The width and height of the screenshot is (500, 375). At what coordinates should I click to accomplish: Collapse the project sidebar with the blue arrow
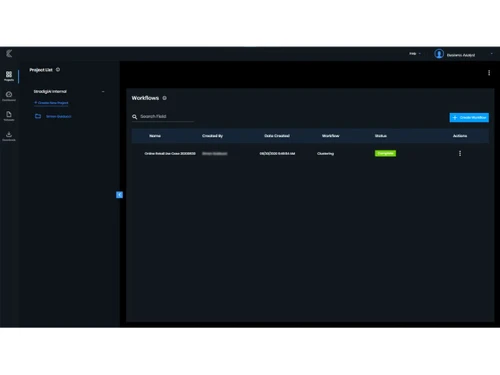tap(119, 195)
